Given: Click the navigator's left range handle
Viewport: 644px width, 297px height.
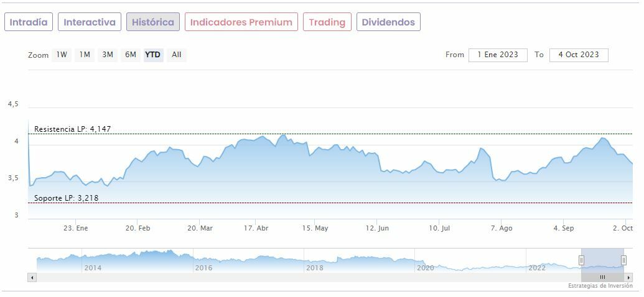Looking at the screenshot, I should pos(582,260).
